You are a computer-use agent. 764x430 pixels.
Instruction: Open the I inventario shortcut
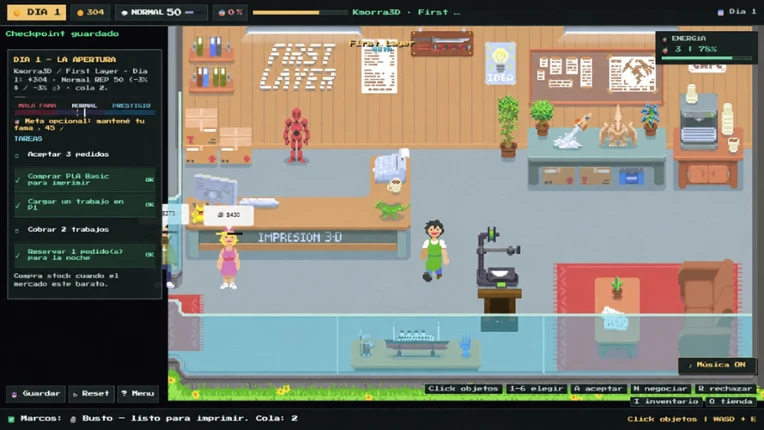point(666,401)
